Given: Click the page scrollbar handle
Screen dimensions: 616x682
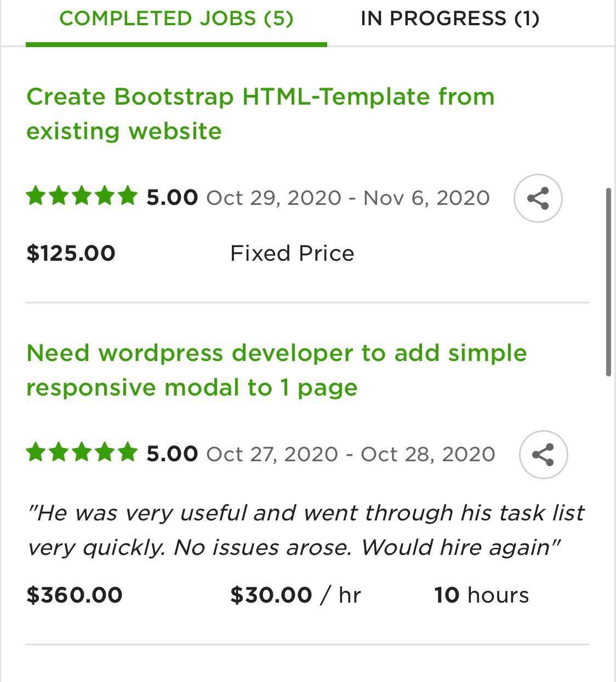Looking at the screenshot, I should tap(608, 282).
